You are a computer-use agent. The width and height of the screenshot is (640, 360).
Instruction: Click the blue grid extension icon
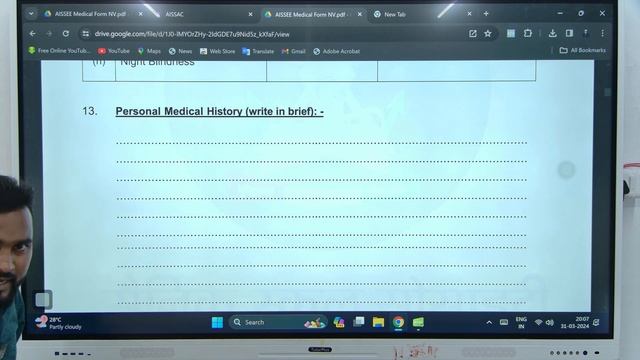coord(511,33)
